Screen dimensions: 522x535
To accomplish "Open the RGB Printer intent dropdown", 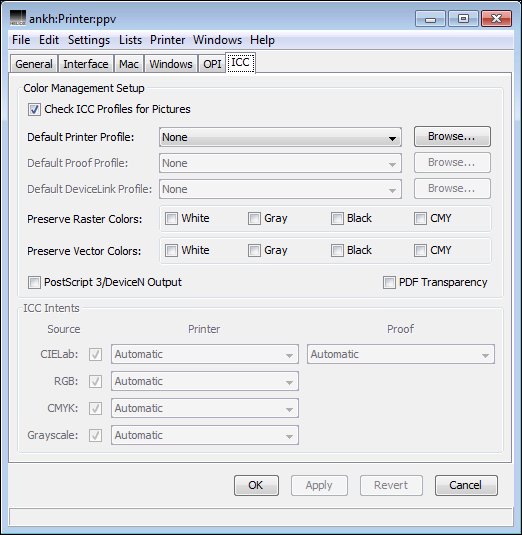I will pyautogui.click(x=205, y=381).
